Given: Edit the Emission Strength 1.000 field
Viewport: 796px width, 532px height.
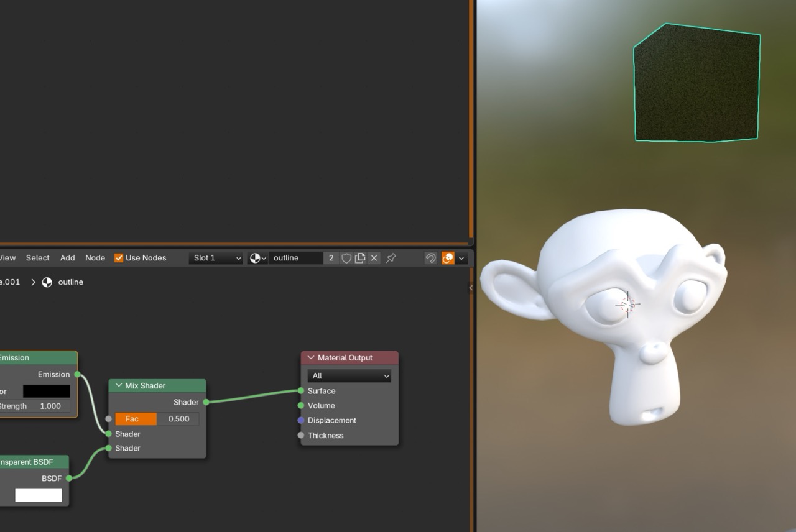Looking at the screenshot, I should pos(35,406).
